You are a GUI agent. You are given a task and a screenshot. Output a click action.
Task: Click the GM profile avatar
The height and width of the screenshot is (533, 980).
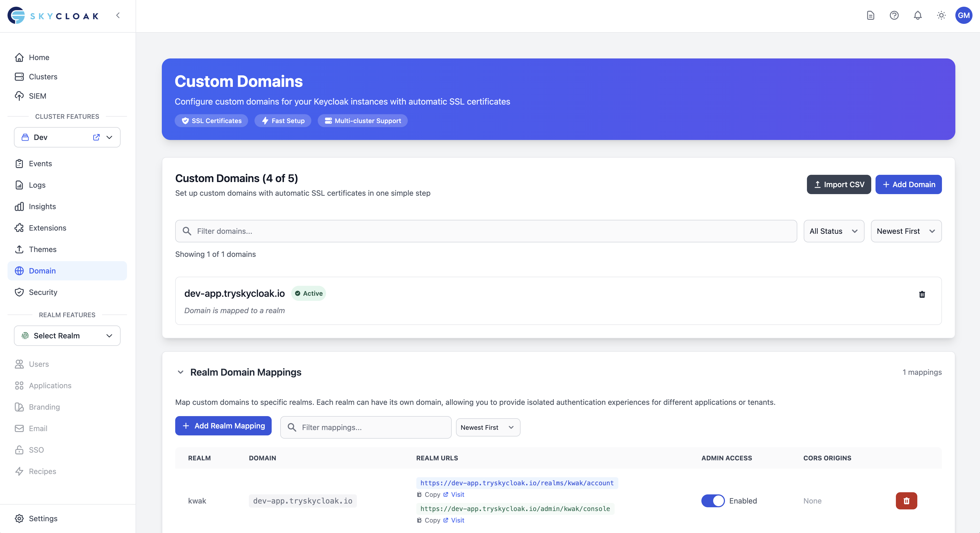coord(964,15)
